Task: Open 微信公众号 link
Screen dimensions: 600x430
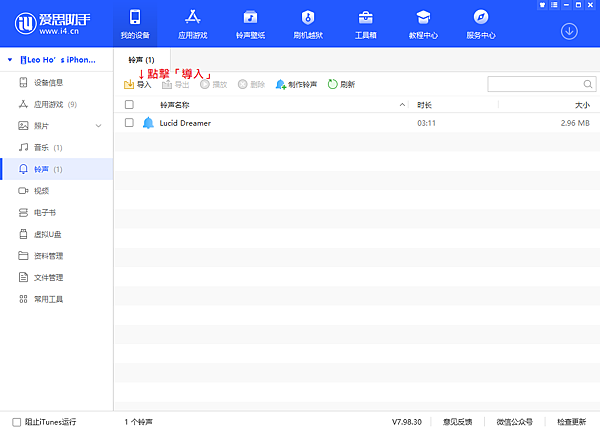Action: [x=515, y=422]
